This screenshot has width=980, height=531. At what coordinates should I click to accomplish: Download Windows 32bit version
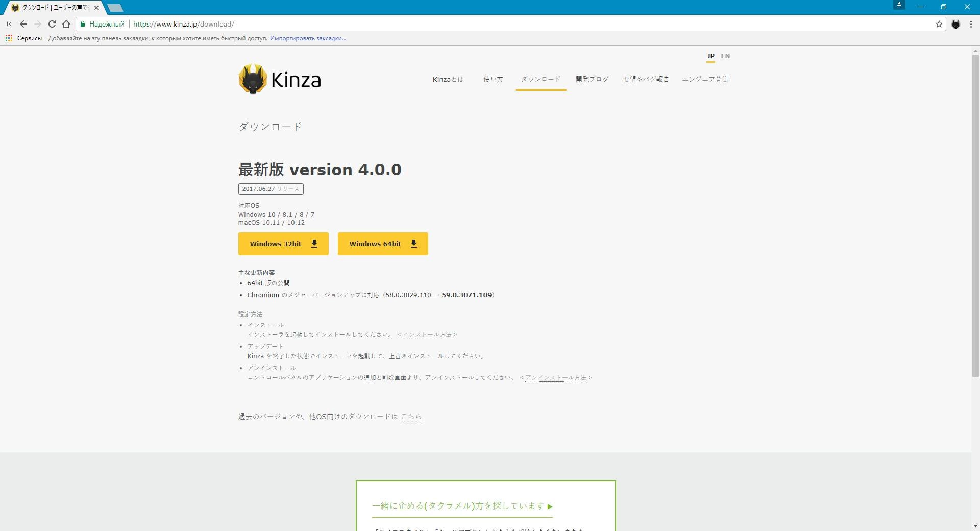click(283, 244)
